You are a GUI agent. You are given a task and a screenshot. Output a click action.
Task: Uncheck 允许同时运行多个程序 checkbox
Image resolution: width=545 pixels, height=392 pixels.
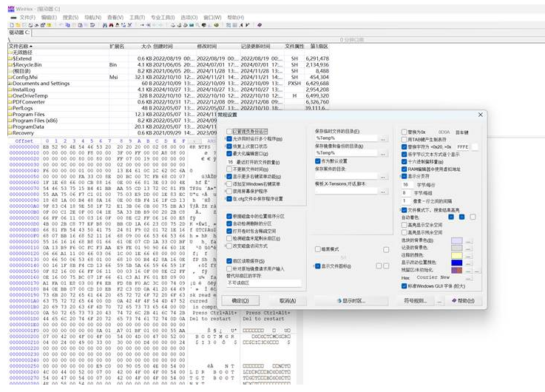pyautogui.click(x=229, y=138)
